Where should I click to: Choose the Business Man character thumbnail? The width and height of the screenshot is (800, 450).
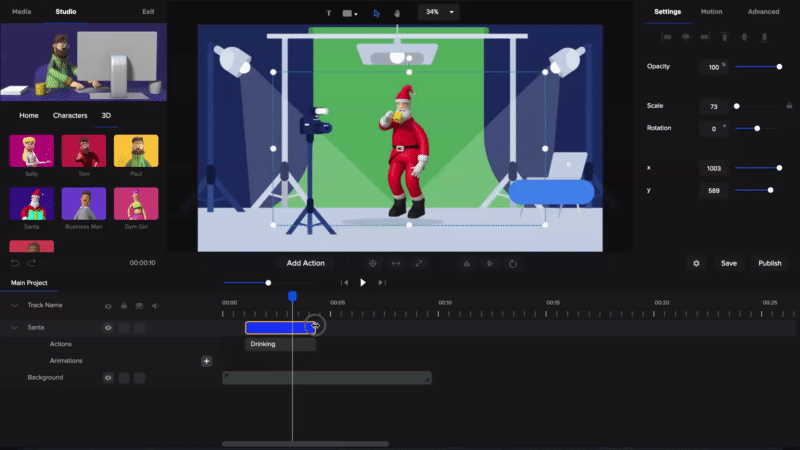coord(84,204)
